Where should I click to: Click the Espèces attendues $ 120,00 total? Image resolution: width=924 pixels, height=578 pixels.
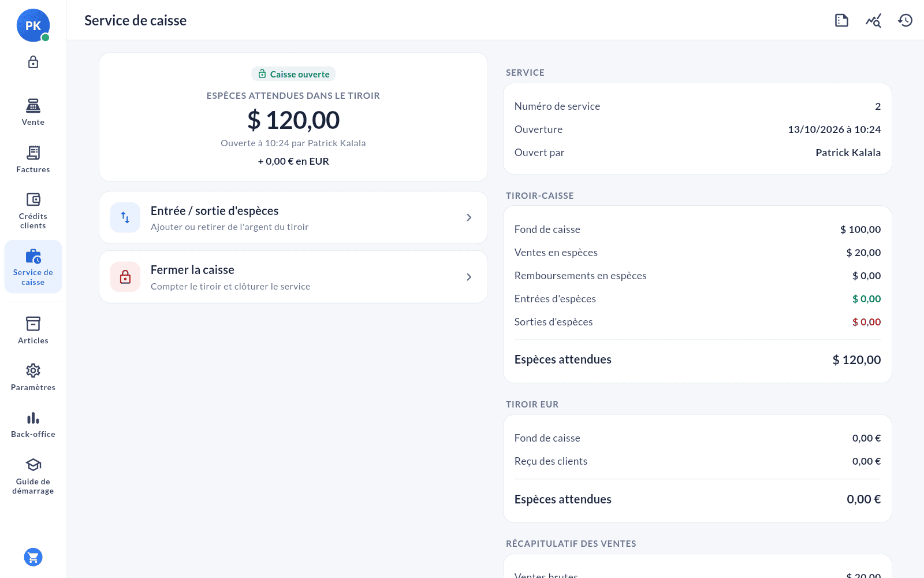856,360
